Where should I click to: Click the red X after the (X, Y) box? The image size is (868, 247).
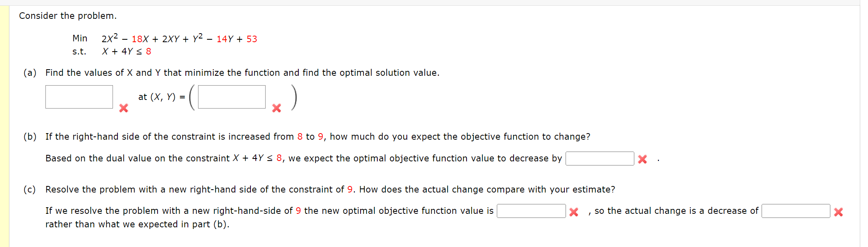point(277,108)
